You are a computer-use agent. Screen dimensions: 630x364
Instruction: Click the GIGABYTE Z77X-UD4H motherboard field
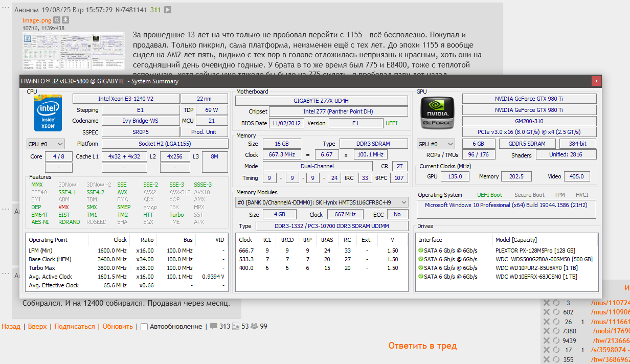[x=322, y=101]
